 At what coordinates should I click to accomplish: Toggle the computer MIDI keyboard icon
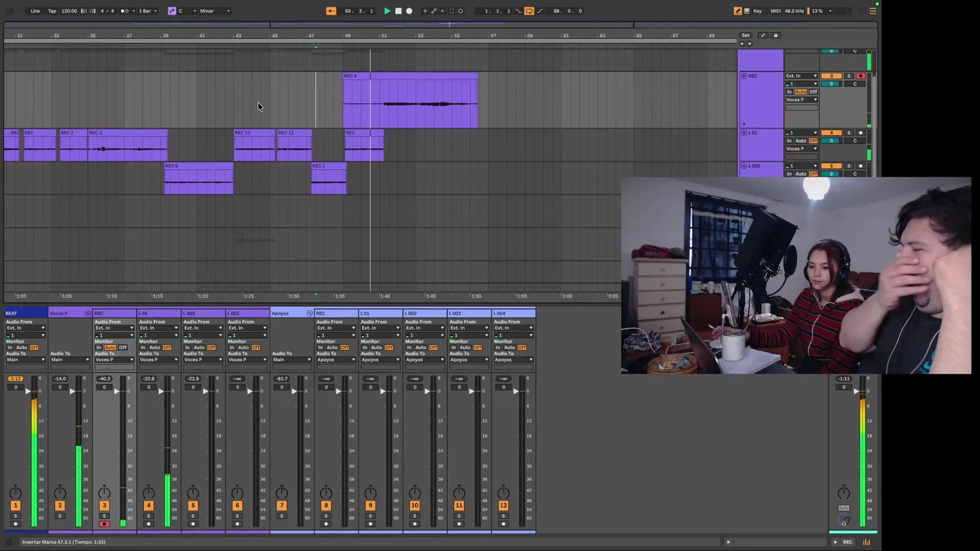pos(747,11)
